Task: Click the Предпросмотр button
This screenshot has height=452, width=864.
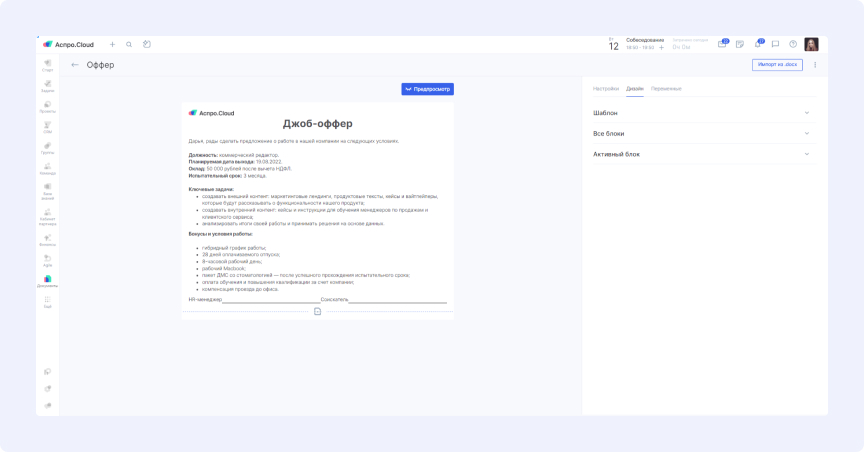Action: click(428, 89)
